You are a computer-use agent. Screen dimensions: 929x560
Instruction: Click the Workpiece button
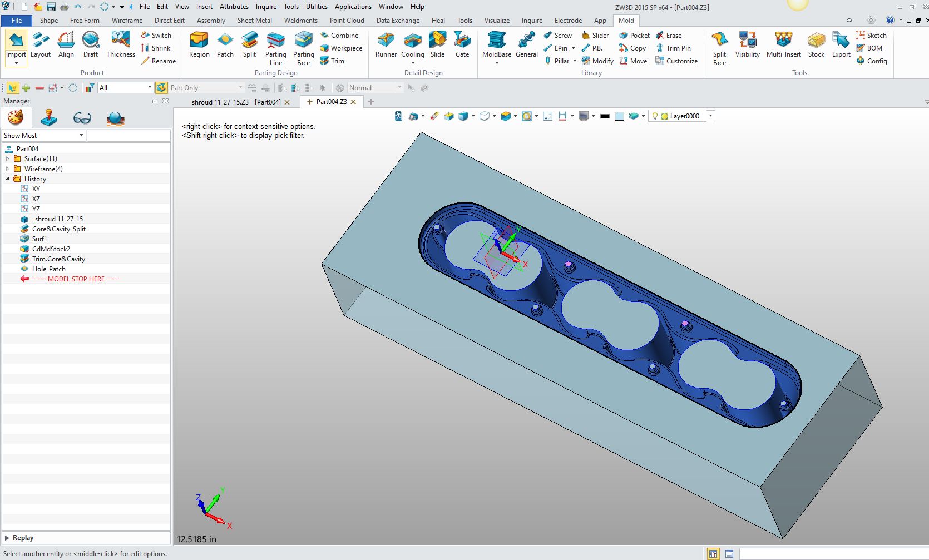341,48
